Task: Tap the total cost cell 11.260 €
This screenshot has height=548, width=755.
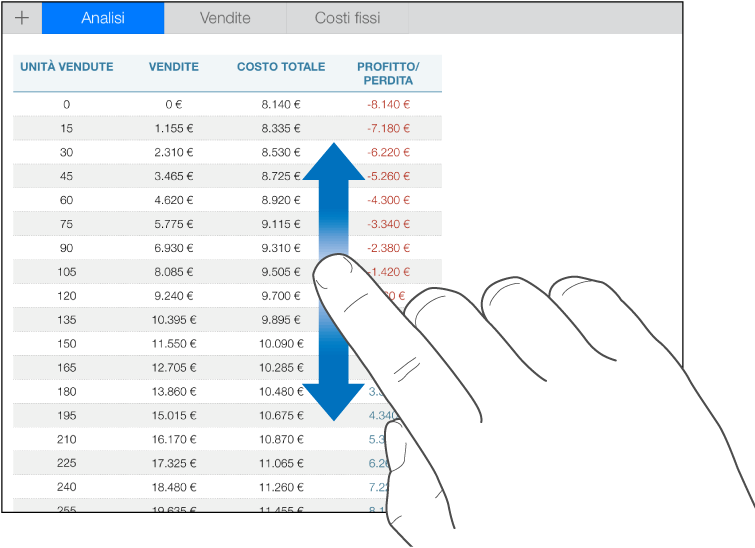Action: [281, 487]
